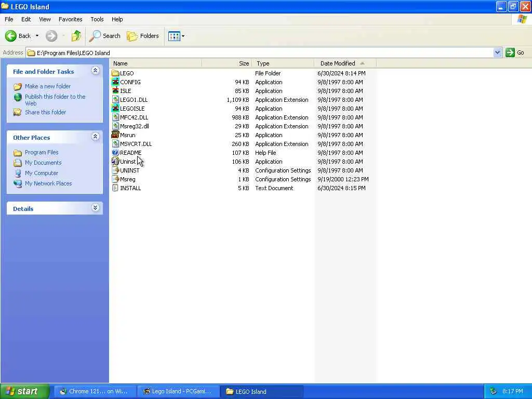Click the system tray icon

[494, 392]
